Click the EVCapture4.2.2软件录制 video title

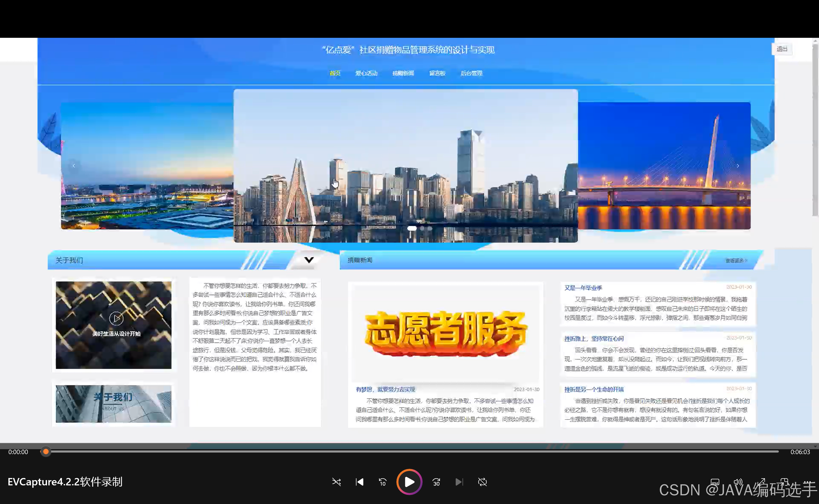click(65, 482)
